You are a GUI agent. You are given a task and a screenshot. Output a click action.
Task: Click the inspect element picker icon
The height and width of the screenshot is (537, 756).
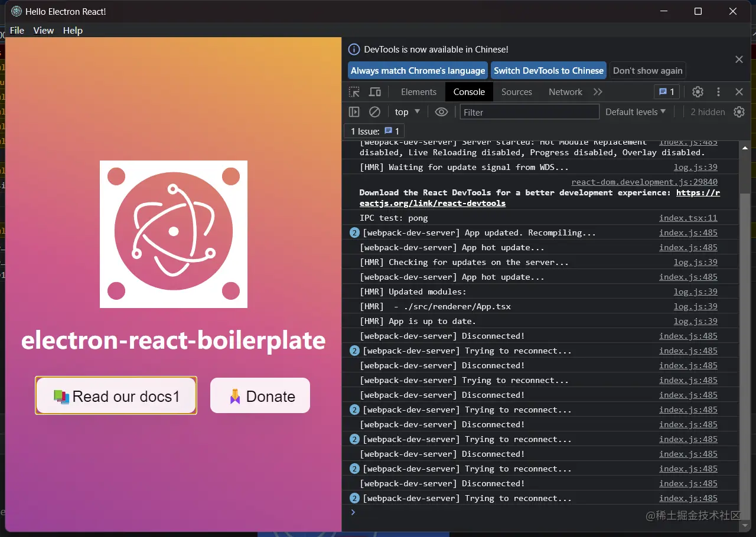click(x=354, y=92)
